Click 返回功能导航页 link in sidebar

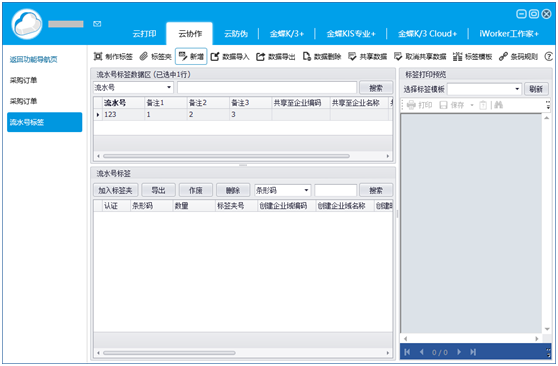coord(33,59)
